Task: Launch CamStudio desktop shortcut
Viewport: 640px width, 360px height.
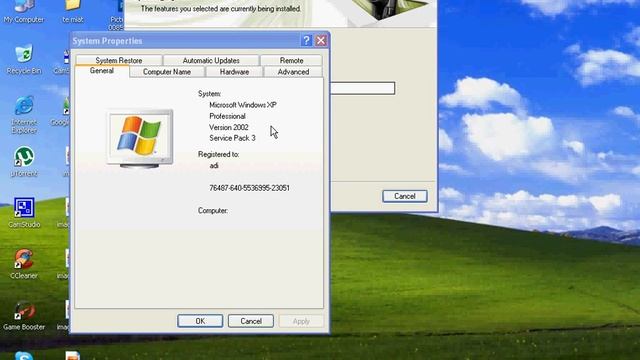Action: point(24,212)
